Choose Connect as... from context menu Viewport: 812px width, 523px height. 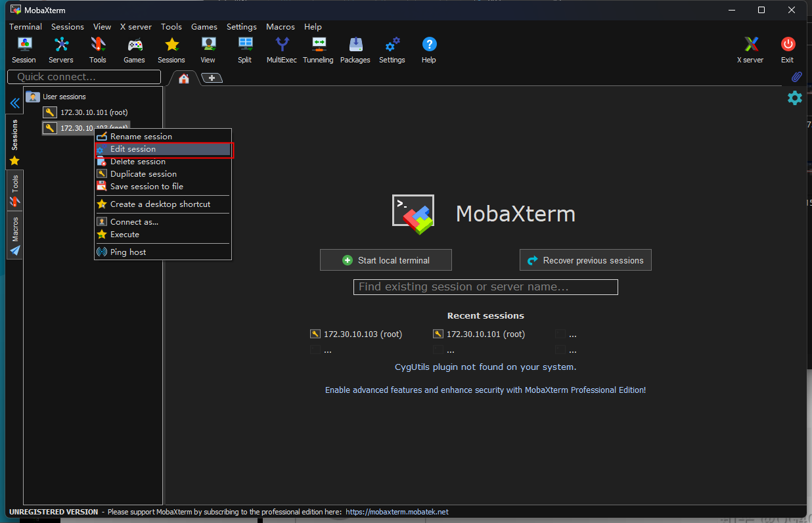tap(163, 222)
